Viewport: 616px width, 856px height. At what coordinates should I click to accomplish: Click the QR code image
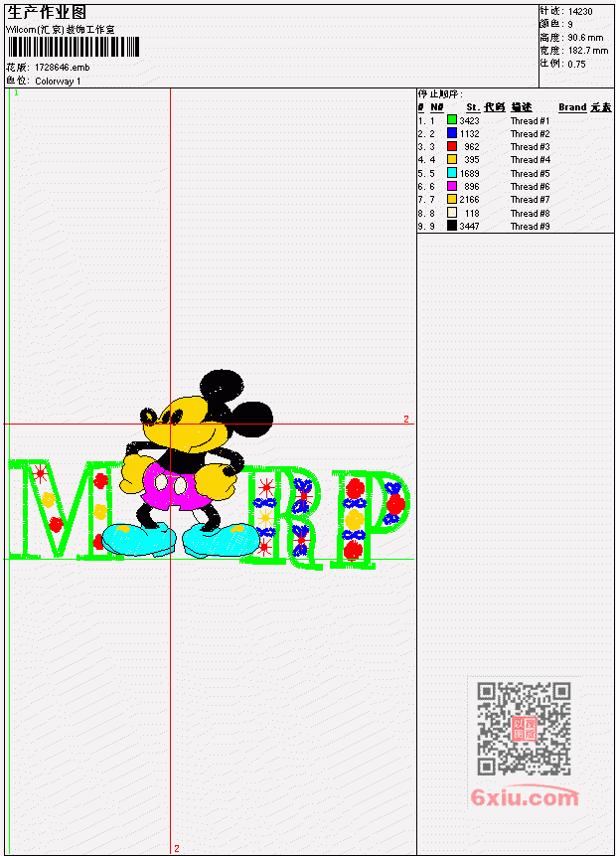pos(524,729)
